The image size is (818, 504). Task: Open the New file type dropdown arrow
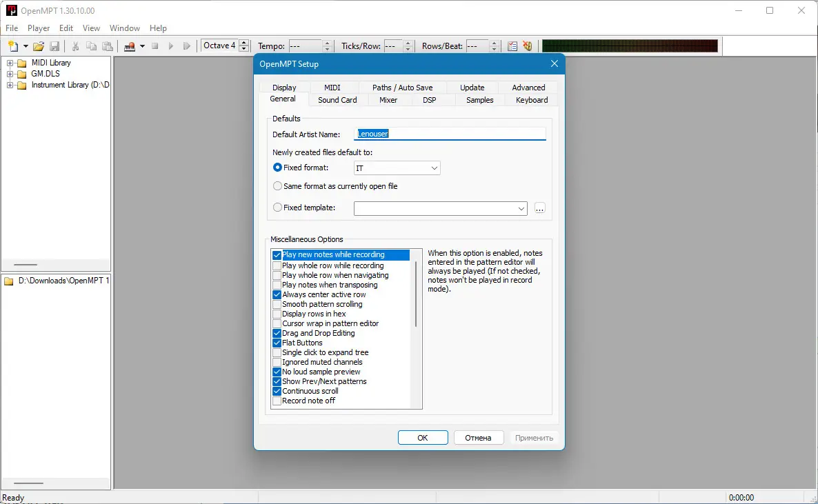coord(26,46)
